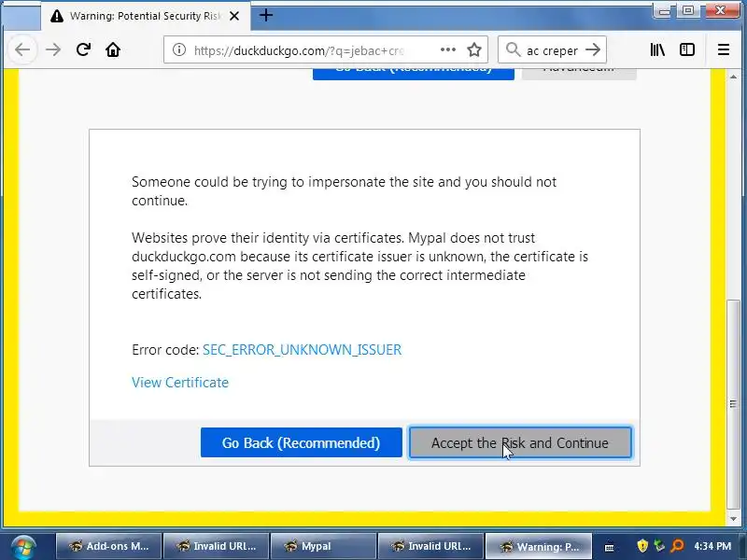Switch to Mypal taskbar window
This screenshot has width=747, height=560.
point(323,546)
